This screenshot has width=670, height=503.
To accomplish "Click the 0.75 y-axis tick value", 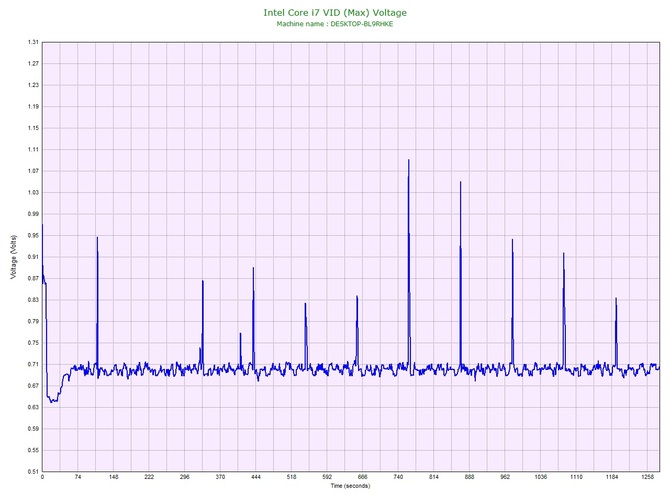I will [x=33, y=343].
